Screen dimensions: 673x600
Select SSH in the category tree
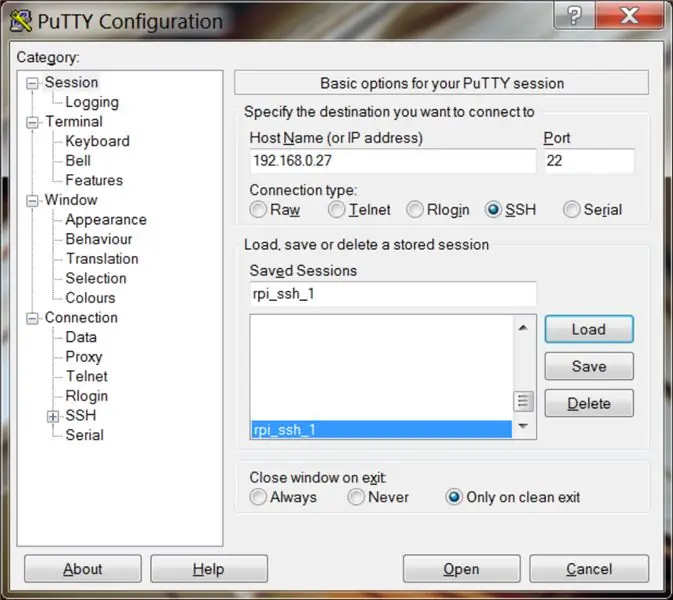coord(81,415)
